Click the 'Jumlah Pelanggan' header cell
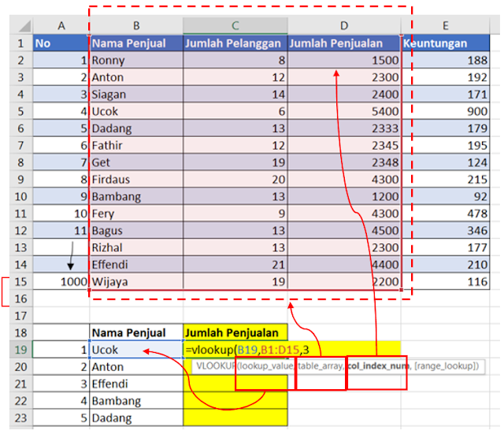 click(235, 43)
